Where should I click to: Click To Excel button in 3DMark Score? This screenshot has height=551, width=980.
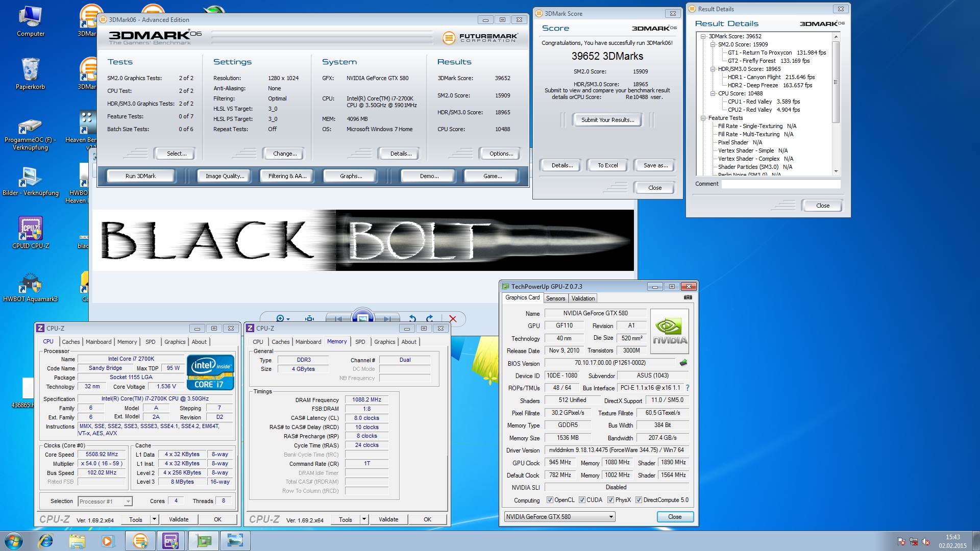(608, 165)
